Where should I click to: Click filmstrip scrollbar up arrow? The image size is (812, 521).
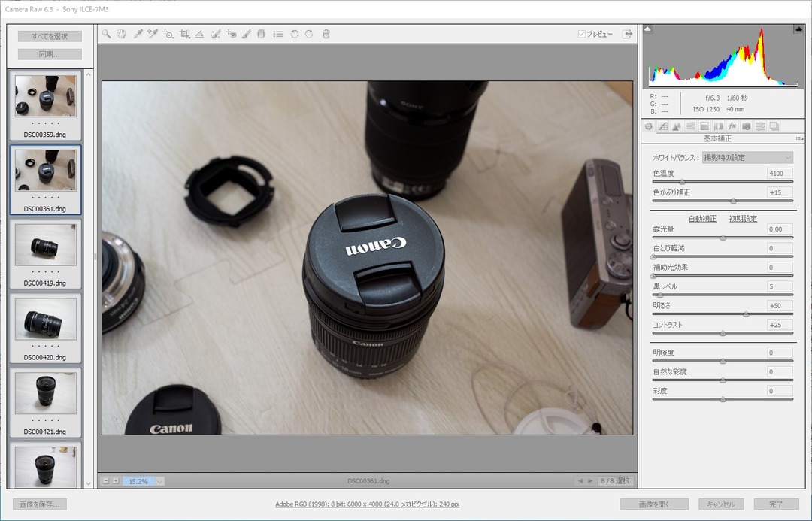(x=88, y=74)
